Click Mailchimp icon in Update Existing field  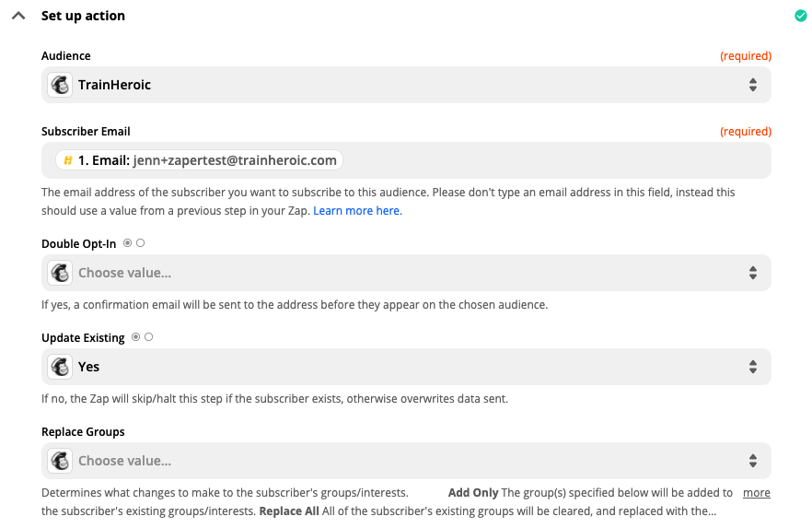pos(60,367)
